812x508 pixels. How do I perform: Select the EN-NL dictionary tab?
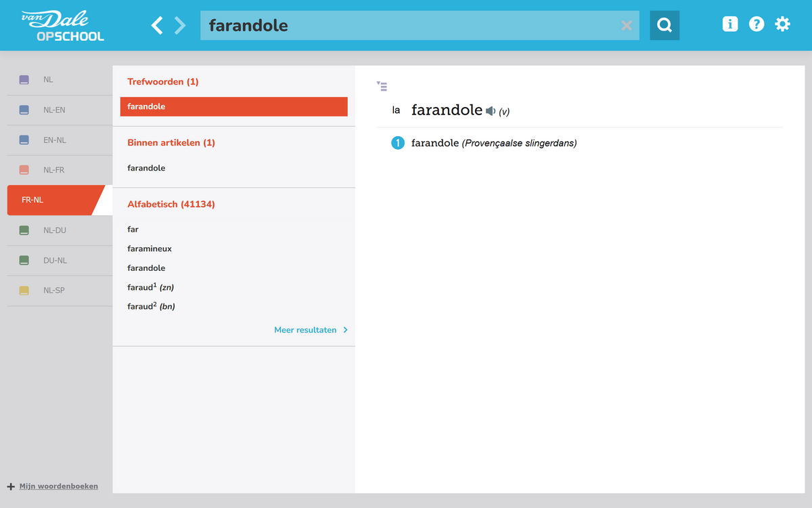tap(60, 140)
